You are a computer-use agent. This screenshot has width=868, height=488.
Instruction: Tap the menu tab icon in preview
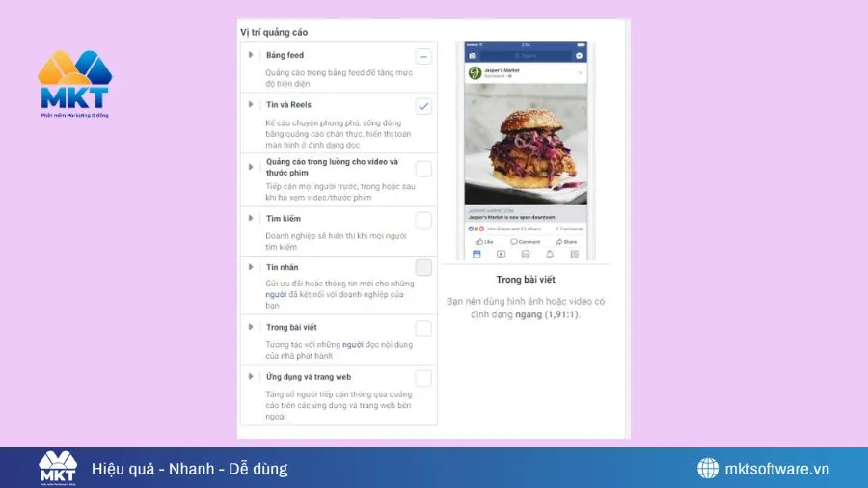(x=575, y=255)
